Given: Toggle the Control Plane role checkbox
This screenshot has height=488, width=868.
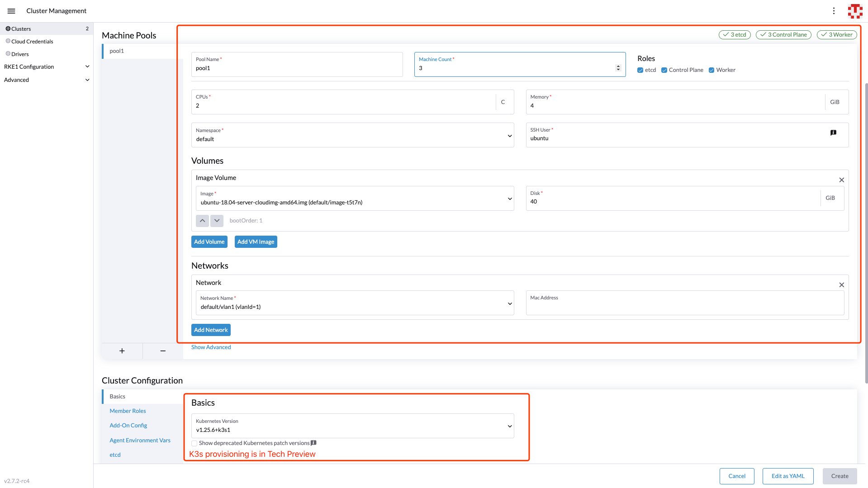Looking at the screenshot, I should click(664, 70).
